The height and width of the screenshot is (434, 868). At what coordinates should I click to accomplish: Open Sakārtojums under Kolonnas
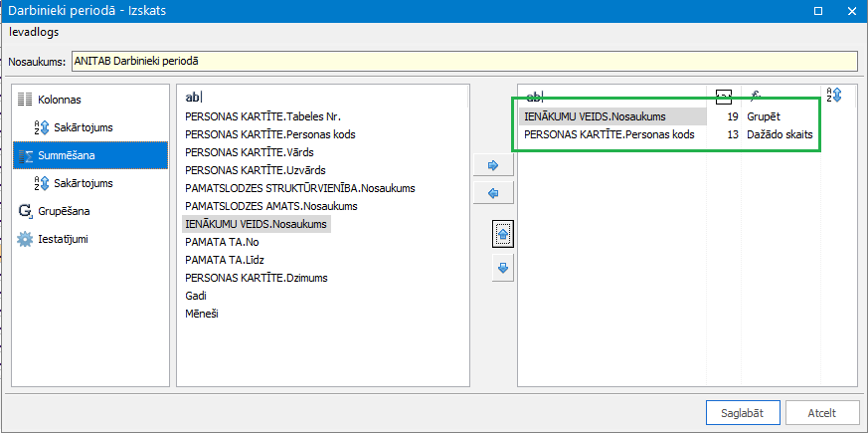pyautogui.click(x=84, y=127)
